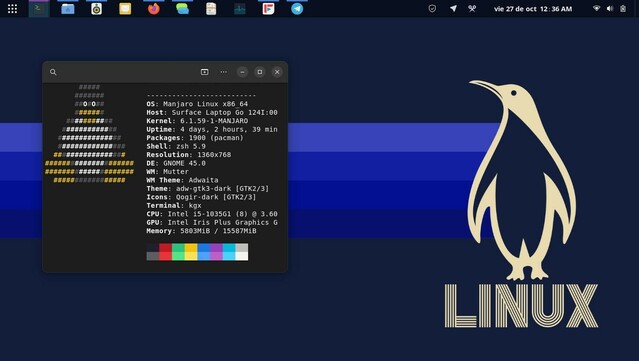Open the terminal three-dots menu

click(224, 72)
